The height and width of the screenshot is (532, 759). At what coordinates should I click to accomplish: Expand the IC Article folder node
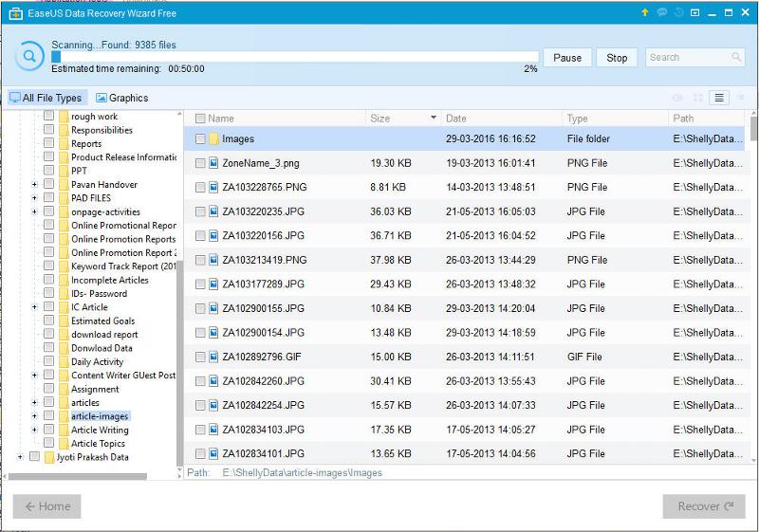tap(34, 307)
